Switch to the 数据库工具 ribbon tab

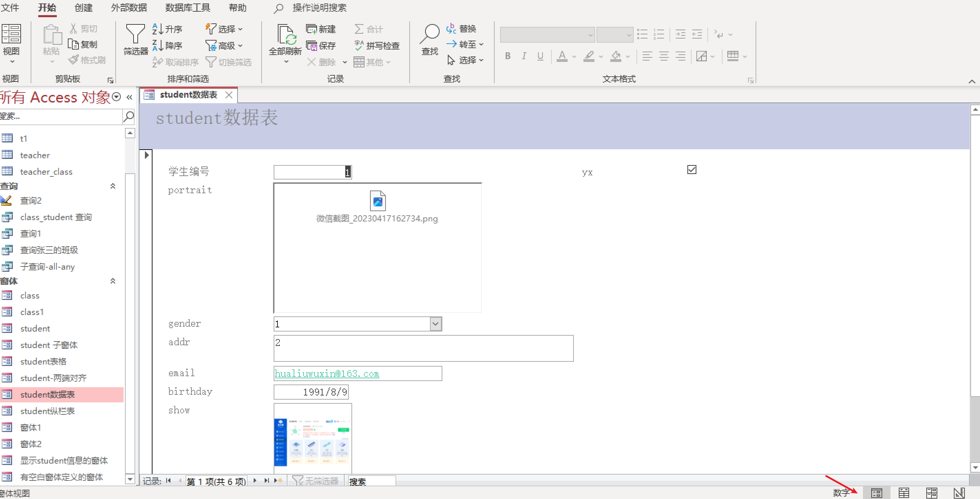(x=188, y=8)
